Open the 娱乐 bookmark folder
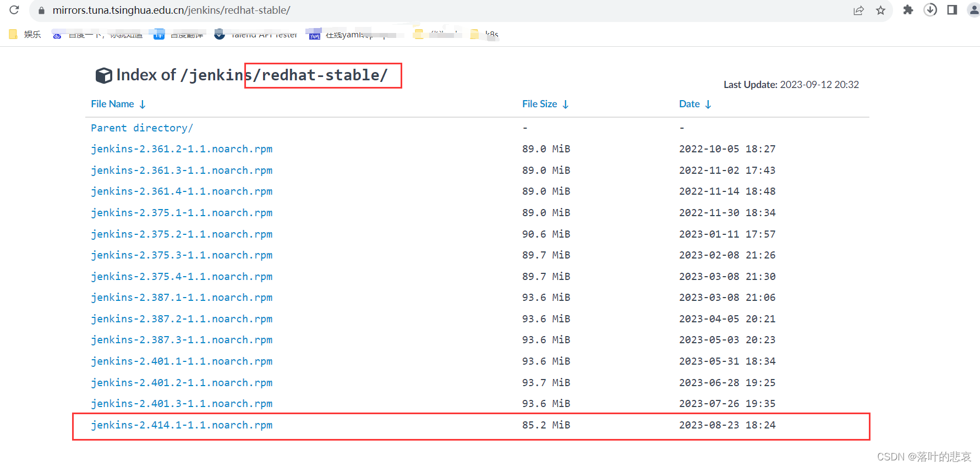The width and height of the screenshot is (980, 467). (25, 34)
